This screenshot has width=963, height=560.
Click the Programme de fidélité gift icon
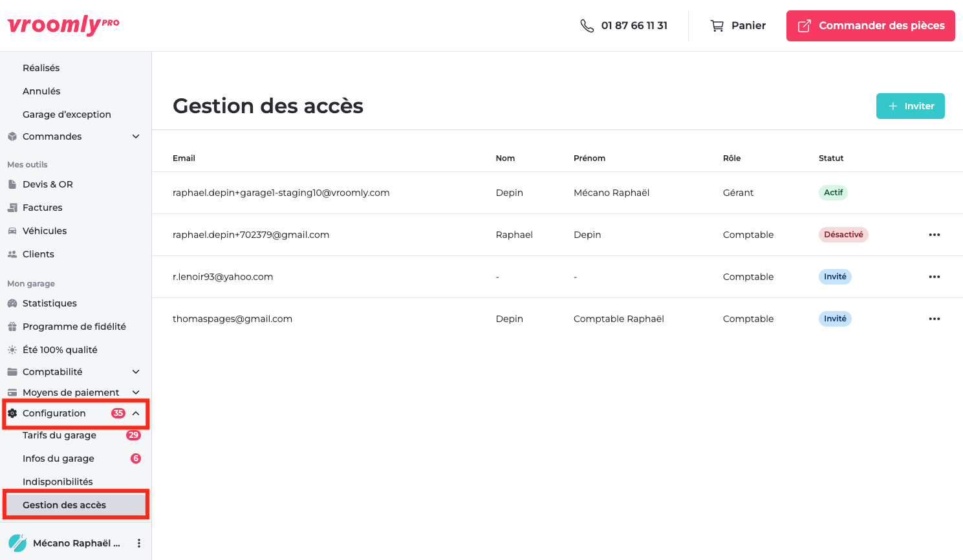[x=12, y=326]
